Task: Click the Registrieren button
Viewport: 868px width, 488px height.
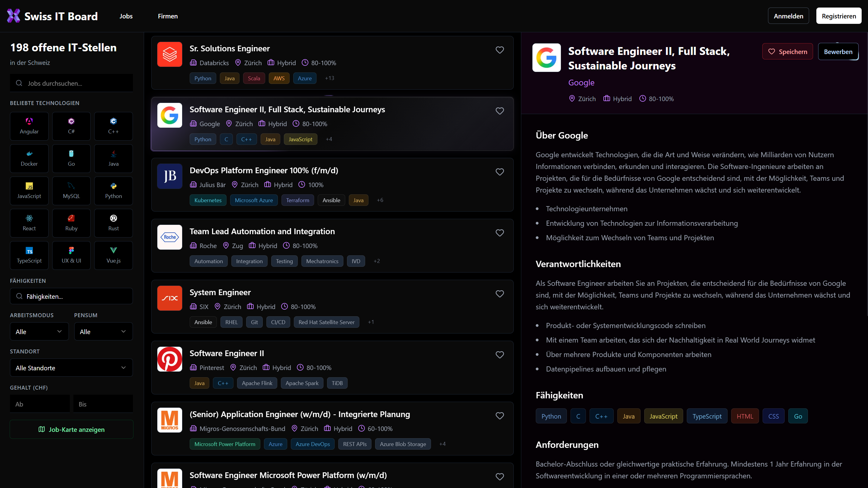Action: 839,16
